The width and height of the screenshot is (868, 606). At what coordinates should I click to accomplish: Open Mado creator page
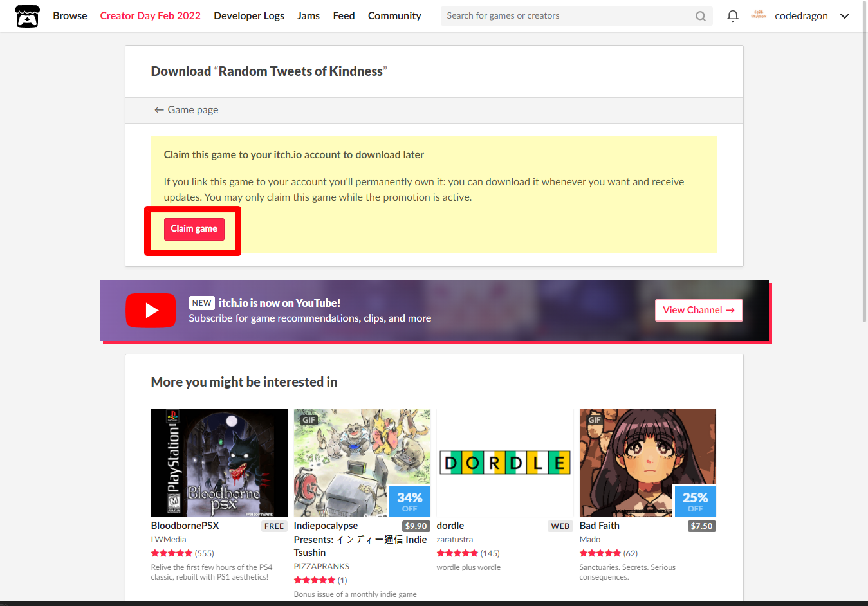pyautogui.click(x=590, y=540)
